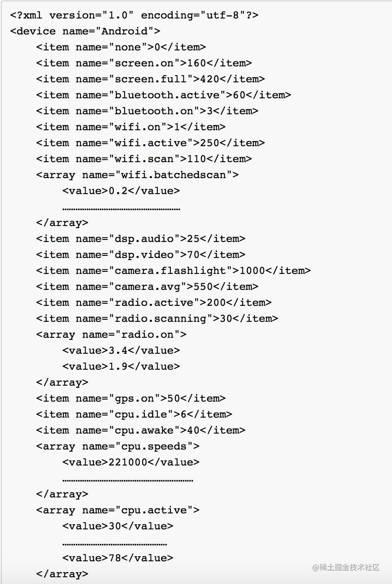The image size is (392, 584).
Task: Click the radio.on array opening tag
Action: tap(112, 334)
